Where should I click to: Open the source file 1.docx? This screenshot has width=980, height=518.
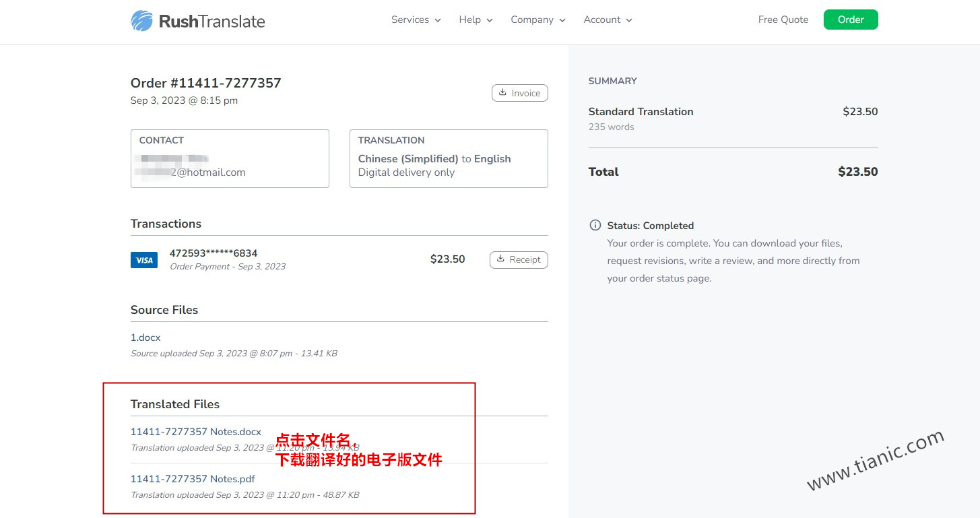coord(145,337)
